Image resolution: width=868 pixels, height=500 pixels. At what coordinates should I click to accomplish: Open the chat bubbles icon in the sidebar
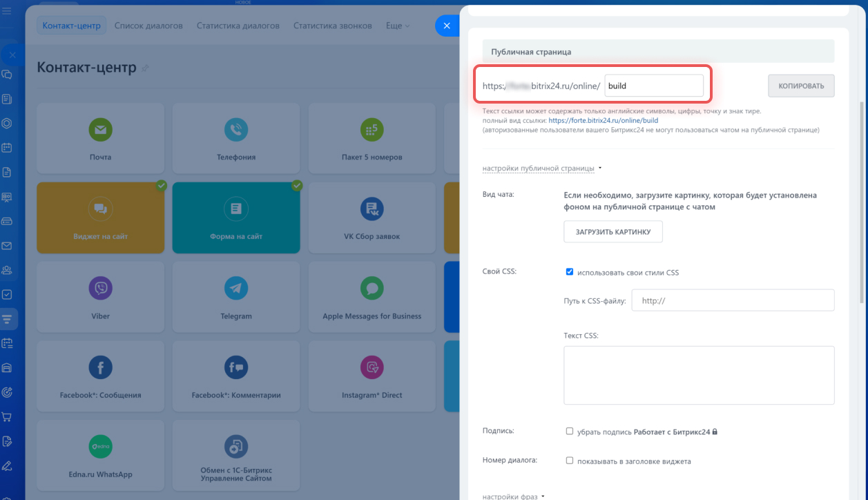tap(7, 75)
